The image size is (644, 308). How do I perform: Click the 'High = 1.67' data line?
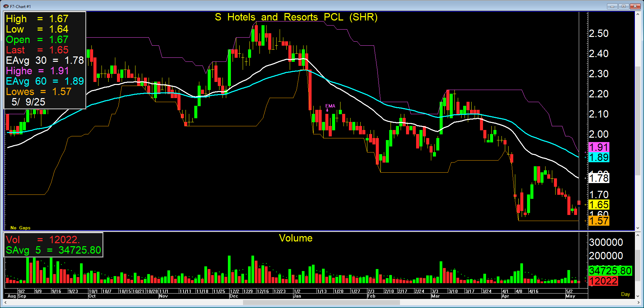(37, 18)
